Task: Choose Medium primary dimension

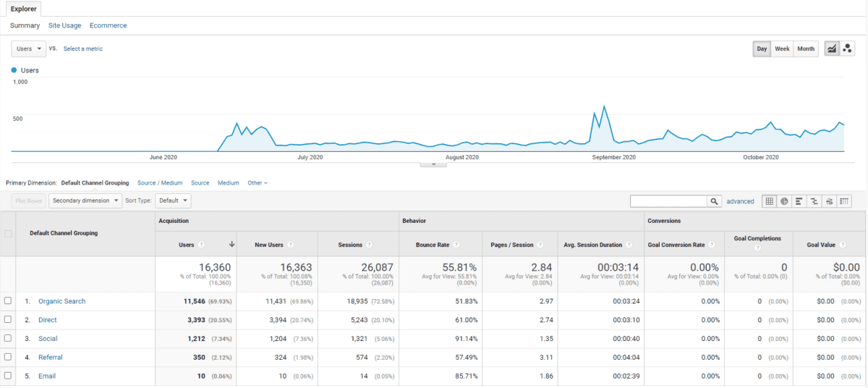Action: point(229,183)
